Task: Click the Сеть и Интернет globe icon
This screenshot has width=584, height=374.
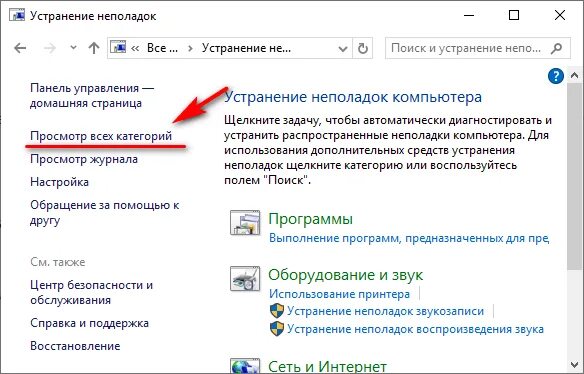Action: pyautogui.click(x=245, y=366)
